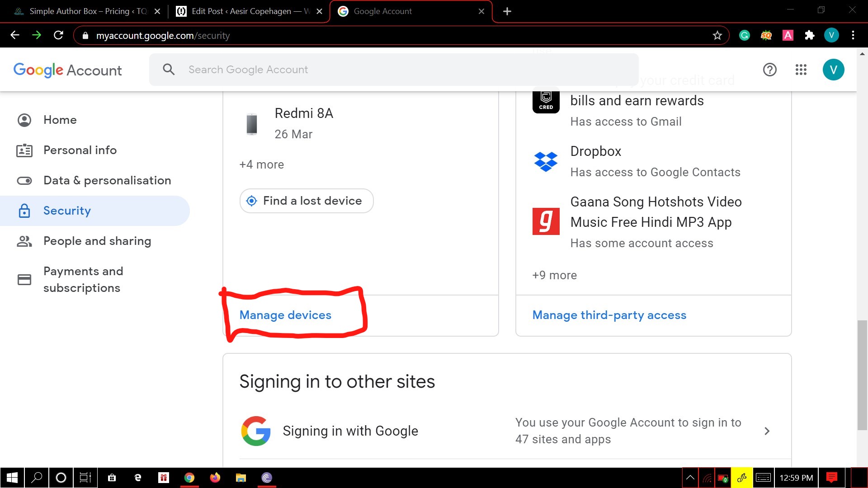868x488 pixels.
Task: Open the Chrome three-dot menu
Action: (853, 35)
